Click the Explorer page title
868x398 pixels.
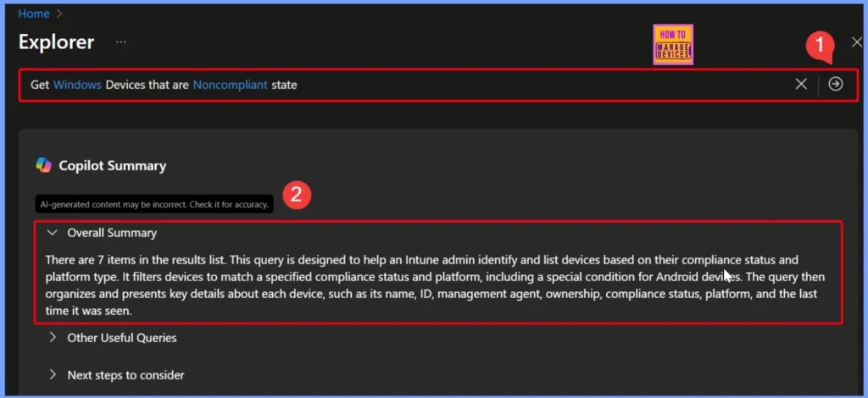coord(57,42)
